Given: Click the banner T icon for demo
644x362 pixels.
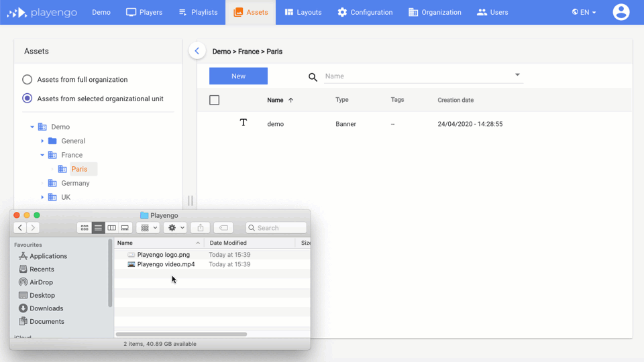Looking at the screenshot, I should (243, 122).
